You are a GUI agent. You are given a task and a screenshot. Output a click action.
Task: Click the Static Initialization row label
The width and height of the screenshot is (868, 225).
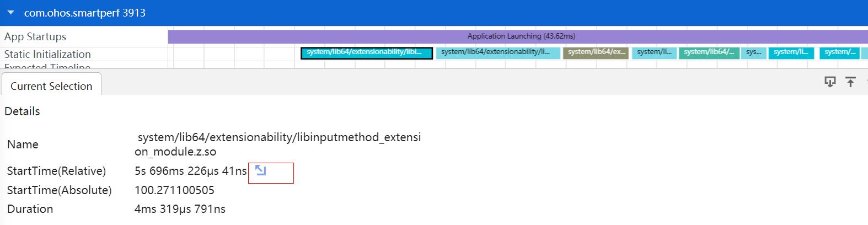[x=47, y=54]
